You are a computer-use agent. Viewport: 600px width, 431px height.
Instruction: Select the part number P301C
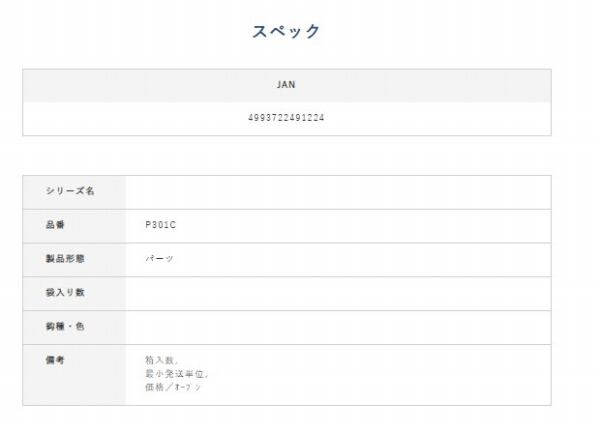click(x=160, y=225)
